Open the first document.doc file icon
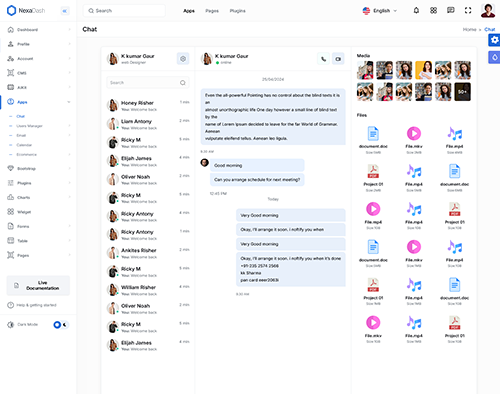 373,134
